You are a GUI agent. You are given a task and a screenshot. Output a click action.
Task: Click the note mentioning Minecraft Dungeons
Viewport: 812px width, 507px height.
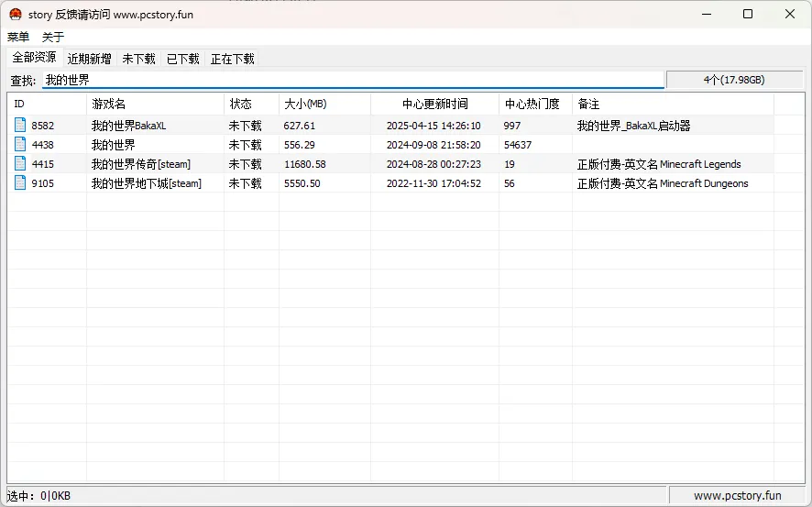tap(663, 183)
